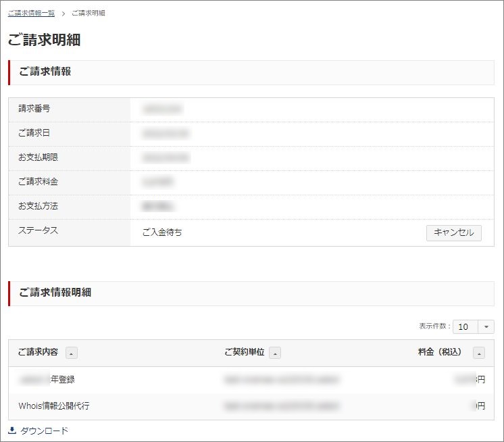Click the download arrow icon
The image size is (504, 442).
point(12,431)
